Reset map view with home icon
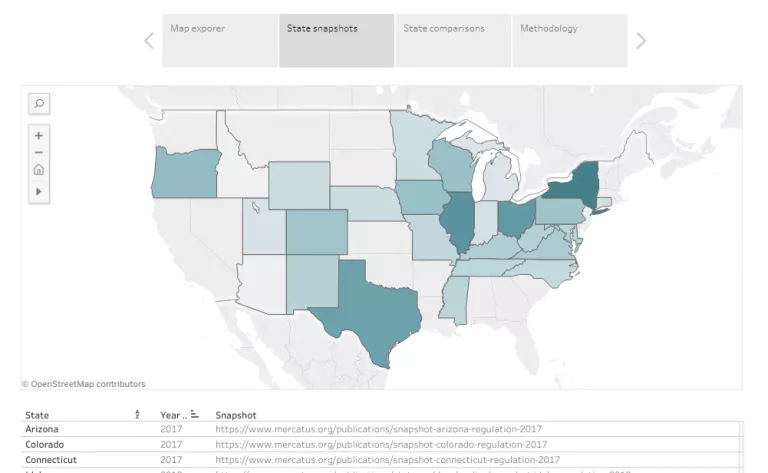The height and width of the screenshot is (473, 768). click(x=39, y=170)
